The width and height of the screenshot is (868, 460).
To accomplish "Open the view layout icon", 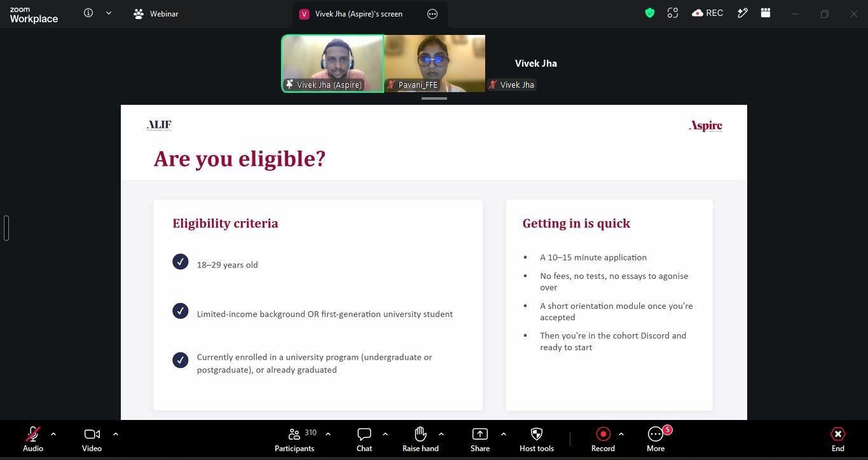I will tap(766, 13).
